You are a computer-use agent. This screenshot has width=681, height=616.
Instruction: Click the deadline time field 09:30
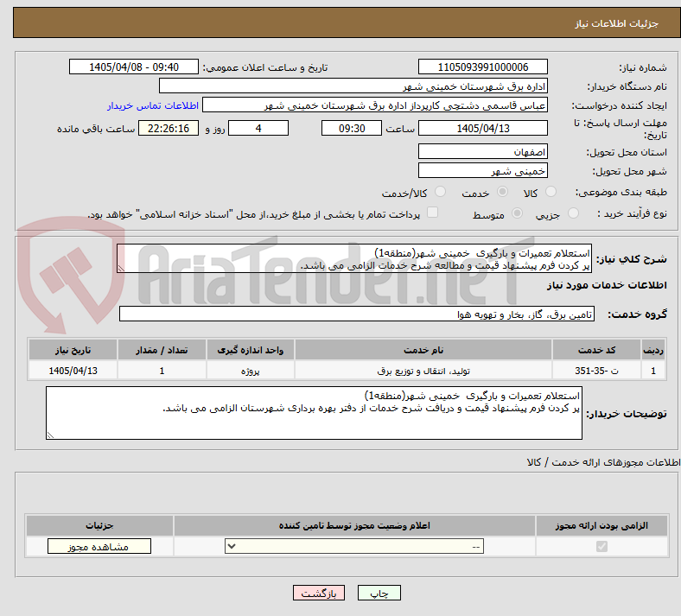coord(352,128)
